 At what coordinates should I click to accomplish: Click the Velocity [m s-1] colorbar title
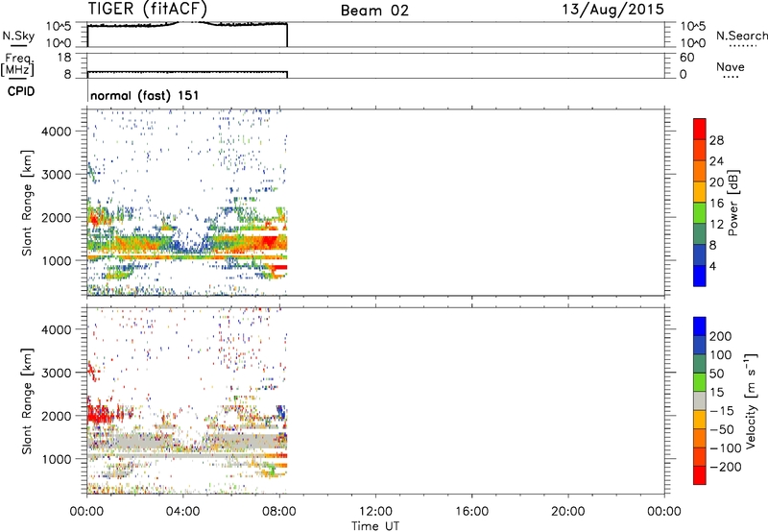(x=750, y=400)
